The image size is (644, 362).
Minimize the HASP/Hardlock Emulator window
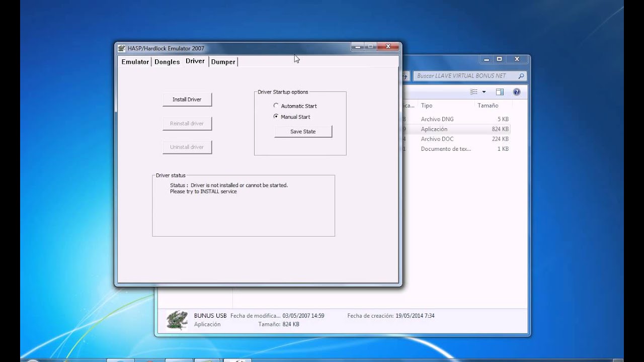point(358,47)
